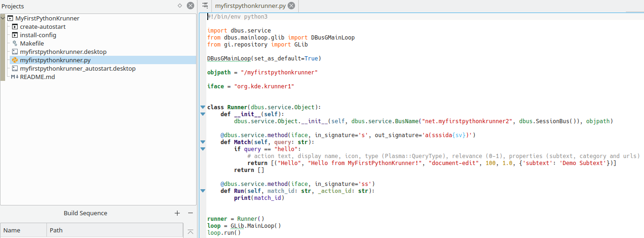The height and width of the screenshot is (238, 644).
Task: Click the MyFirstPythonKrunner project icon
Action: 10,19
